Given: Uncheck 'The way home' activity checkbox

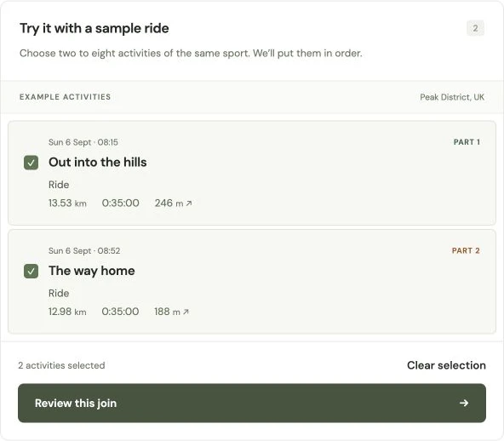Looking at the screenshot, I should 31,272.
